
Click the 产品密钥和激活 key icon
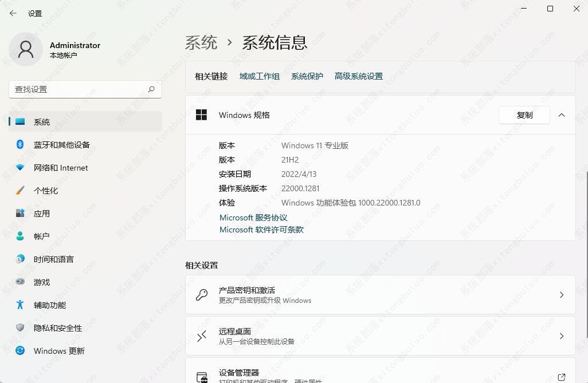[x=201, y=295]
